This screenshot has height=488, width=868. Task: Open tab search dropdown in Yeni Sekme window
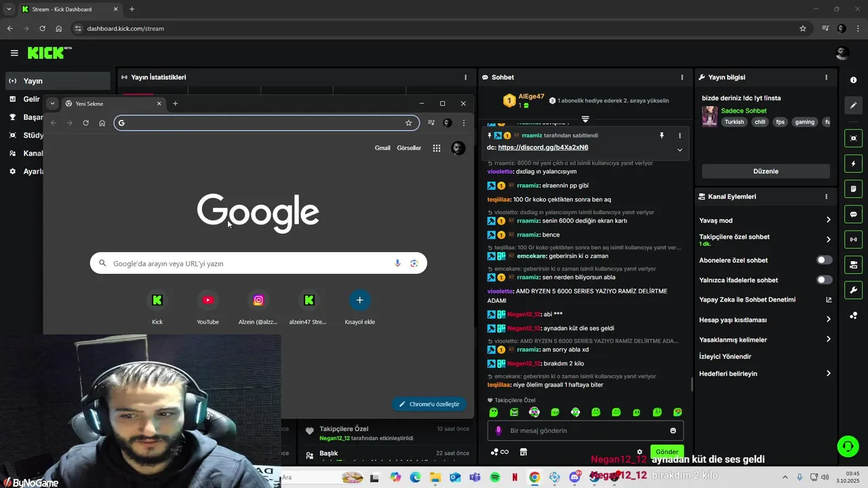coord(52,104)
